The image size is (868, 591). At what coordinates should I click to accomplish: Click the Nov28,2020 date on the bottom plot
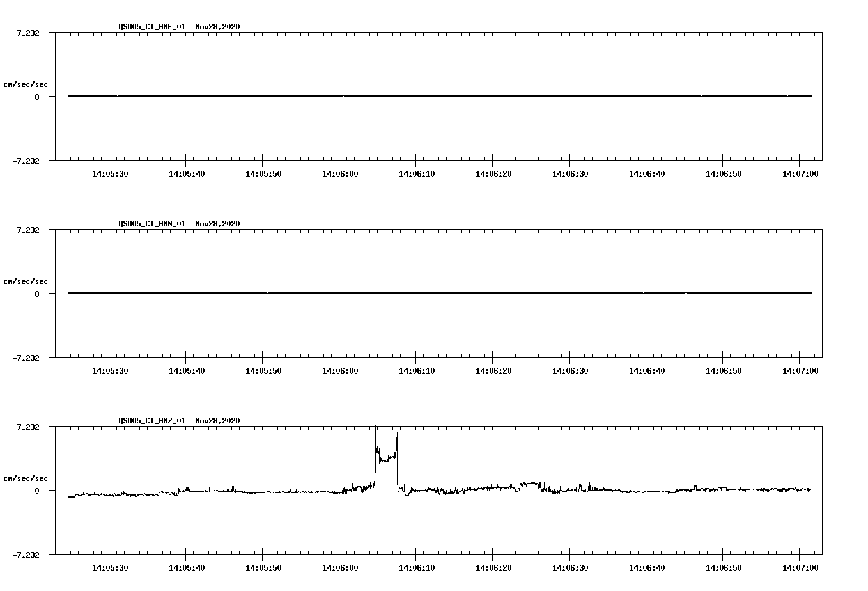(217, 421)
